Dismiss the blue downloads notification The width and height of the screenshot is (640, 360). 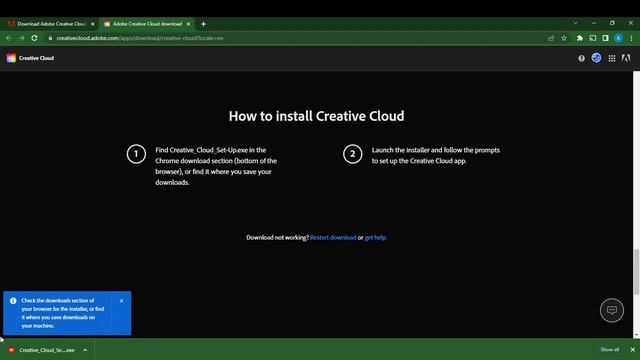point(122,301)
